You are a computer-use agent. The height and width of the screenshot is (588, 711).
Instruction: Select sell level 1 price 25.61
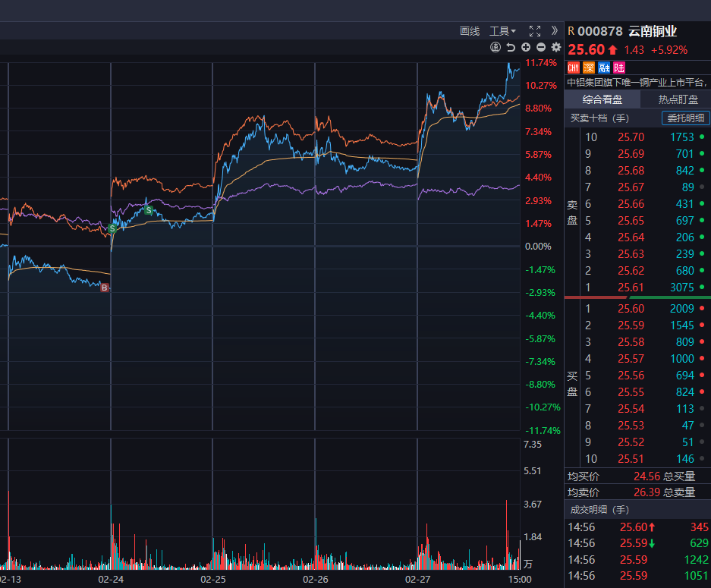[631, 288]
